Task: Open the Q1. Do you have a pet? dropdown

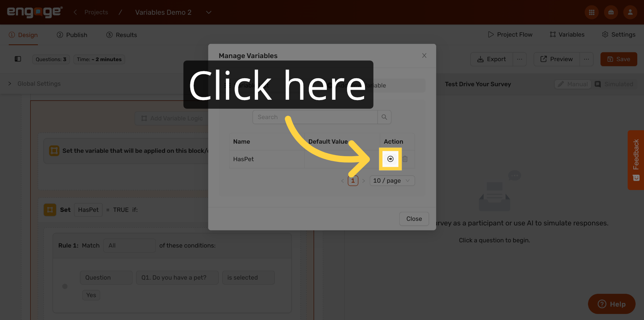Action: 177,278
